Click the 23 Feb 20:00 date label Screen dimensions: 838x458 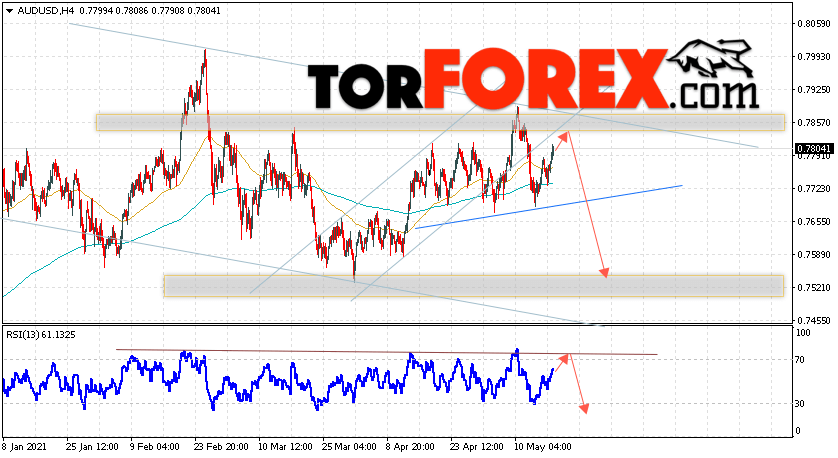[221, 447]
